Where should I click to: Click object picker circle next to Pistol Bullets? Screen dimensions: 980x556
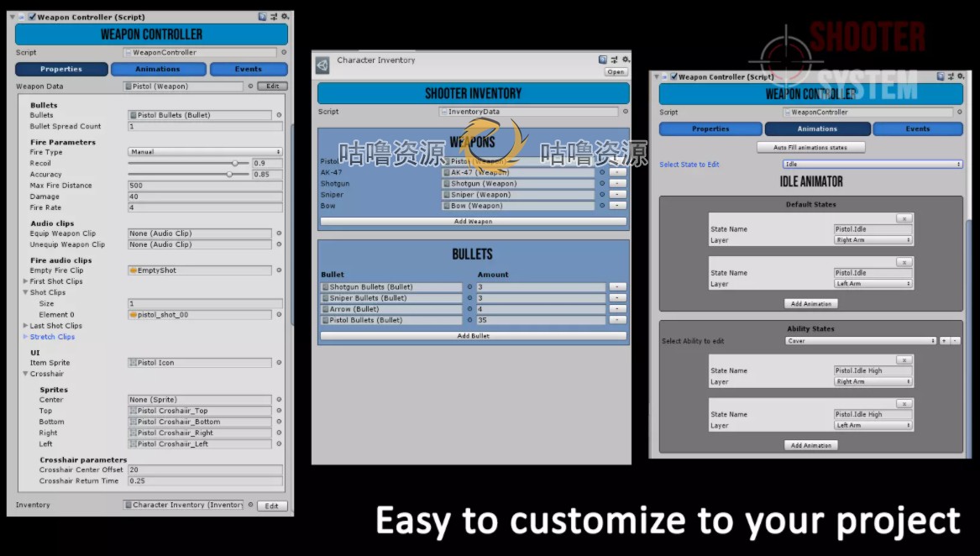[279, 115]
